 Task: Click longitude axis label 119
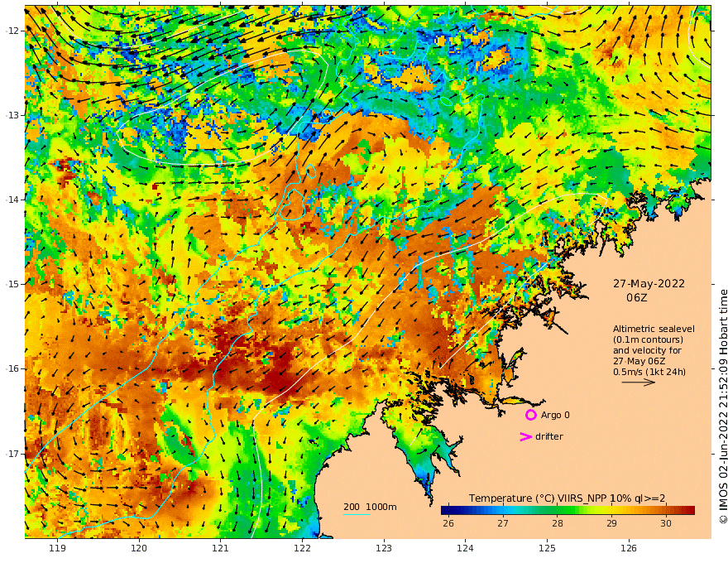[57, 548]
